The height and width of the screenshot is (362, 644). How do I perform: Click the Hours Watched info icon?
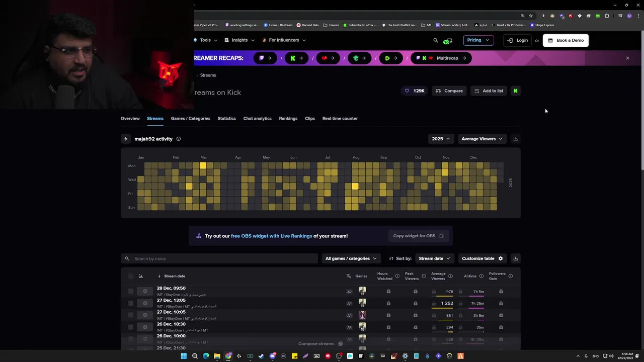tap(397, 276)
